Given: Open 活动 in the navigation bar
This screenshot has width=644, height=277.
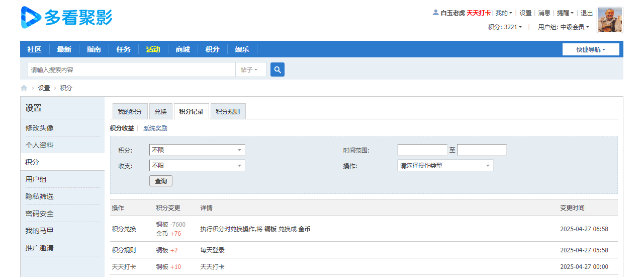Looking at the screenshot, I should [153, 49].
